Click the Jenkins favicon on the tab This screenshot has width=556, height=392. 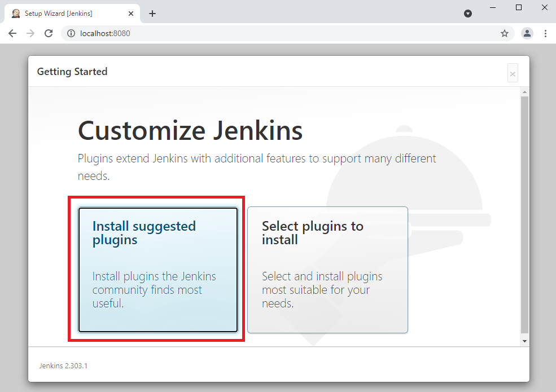click(16, 14)
